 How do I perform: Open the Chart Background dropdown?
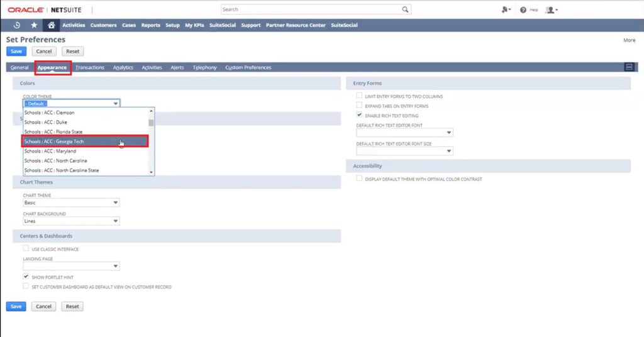click(x=71, y=221)
